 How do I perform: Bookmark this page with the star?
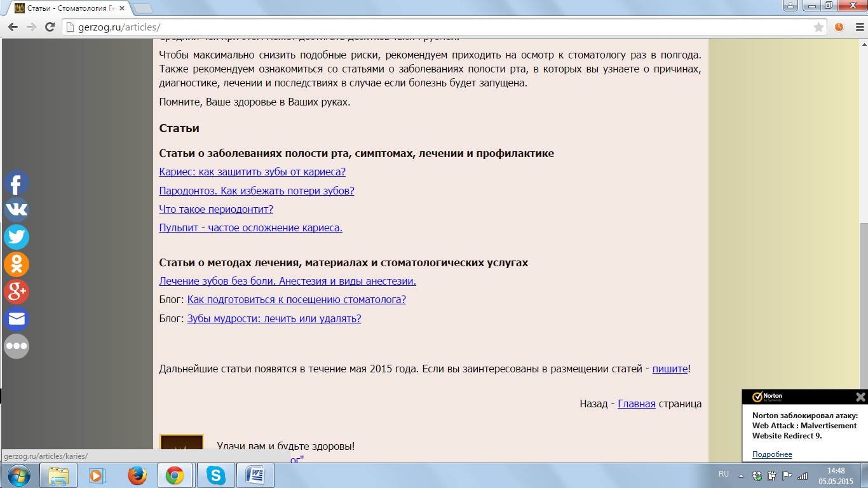click(x=819, y=27)
